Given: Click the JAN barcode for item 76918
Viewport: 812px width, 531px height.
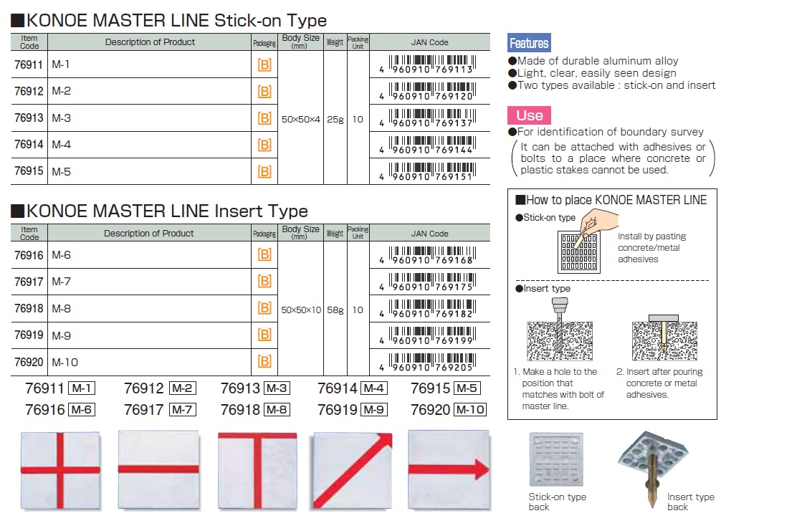Looking at the screenshot, I should (430, 309).
